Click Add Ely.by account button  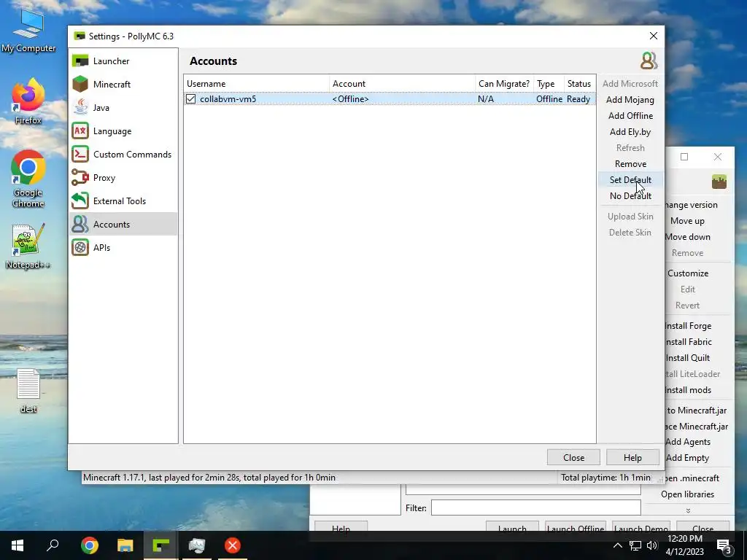[x=630, y=132]
